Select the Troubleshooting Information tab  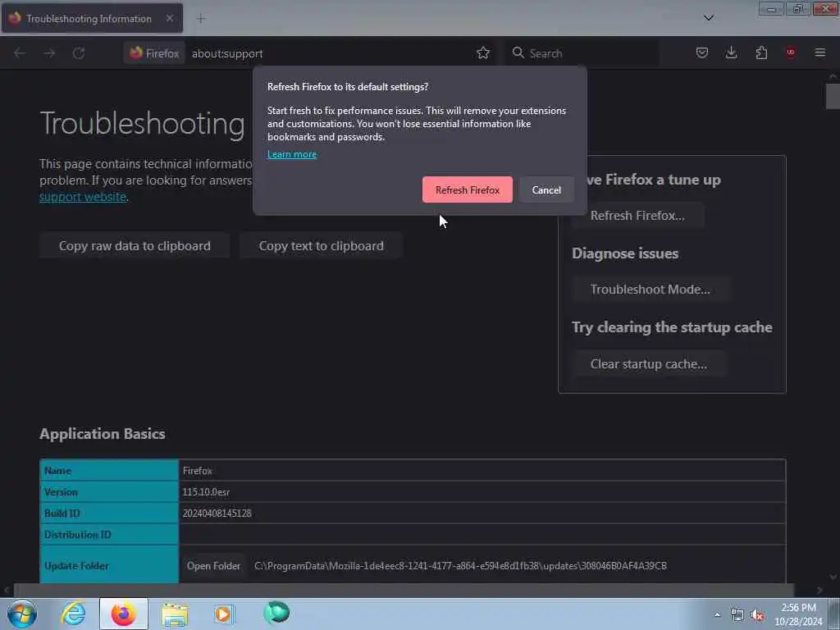pos(92,18)
